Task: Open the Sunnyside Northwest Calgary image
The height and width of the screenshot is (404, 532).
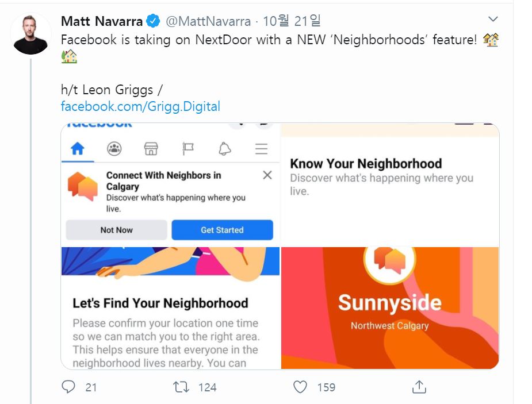Action: (x=390, y=308)
